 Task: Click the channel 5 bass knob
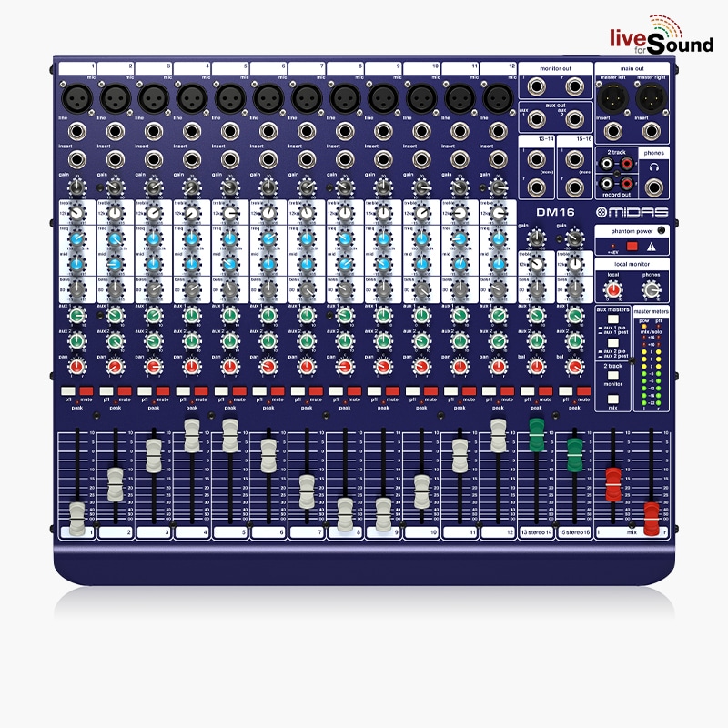pyautogui.click(x=230, y=289)
